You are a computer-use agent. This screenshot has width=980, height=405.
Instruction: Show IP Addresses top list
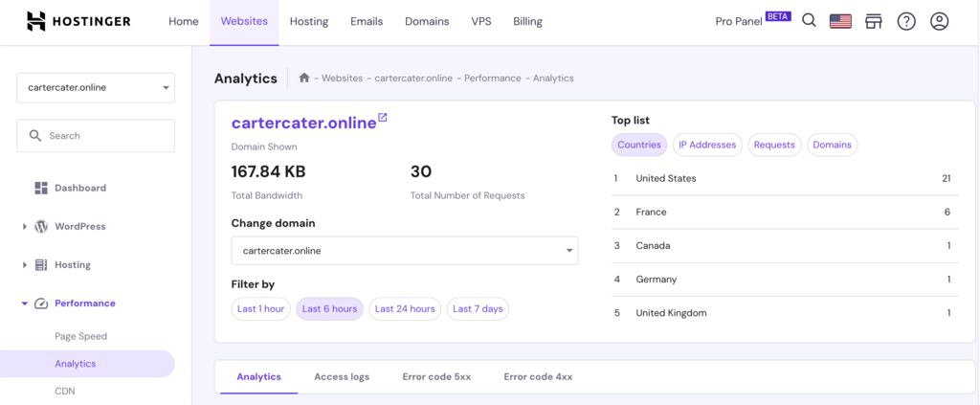click(x=707, y=145)
